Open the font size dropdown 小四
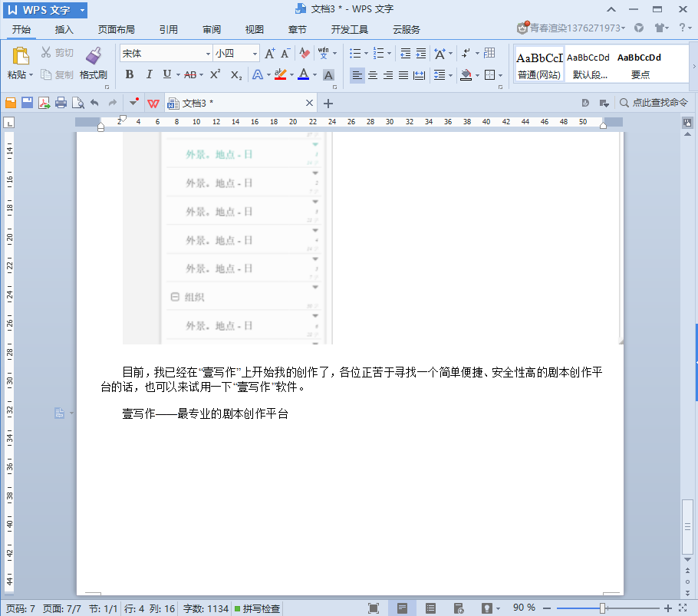The width and height of the screenshot is (698, 616). (x=255, y=54)
